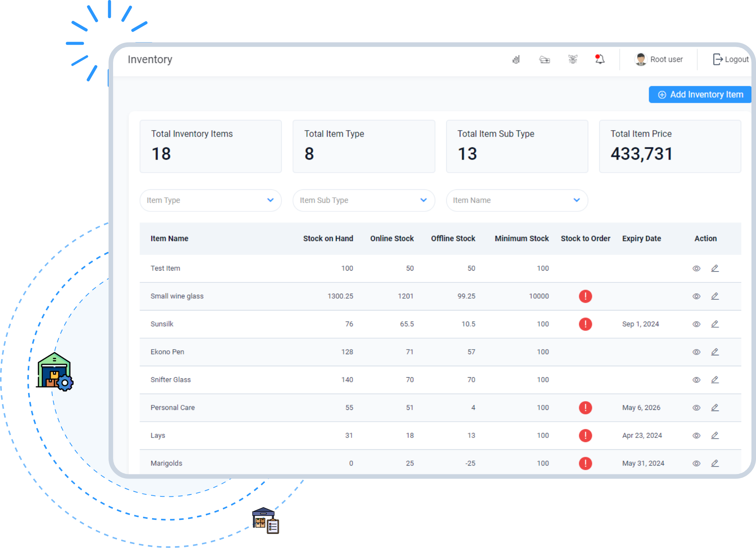
Task: View details of Test Item via eye icon
Action: pos(696,269)
